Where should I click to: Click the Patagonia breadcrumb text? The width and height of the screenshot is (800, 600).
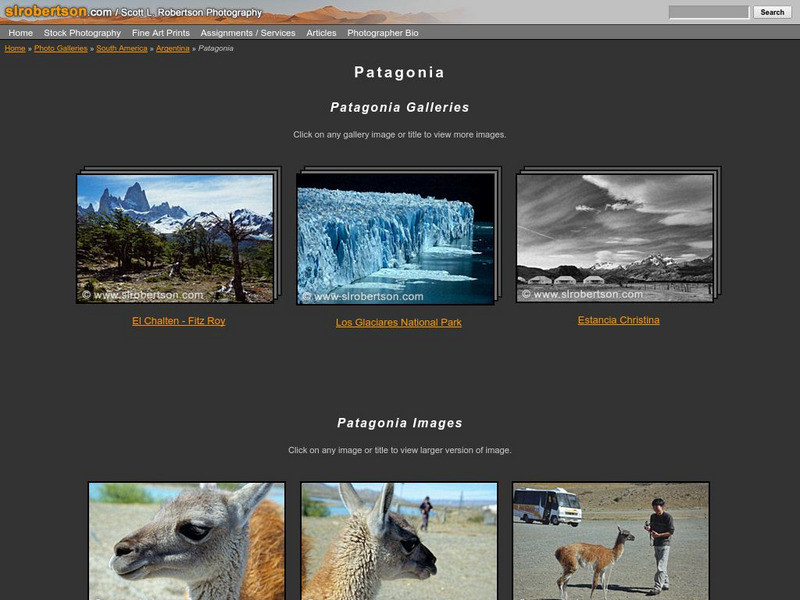click(x=216, y=48)
